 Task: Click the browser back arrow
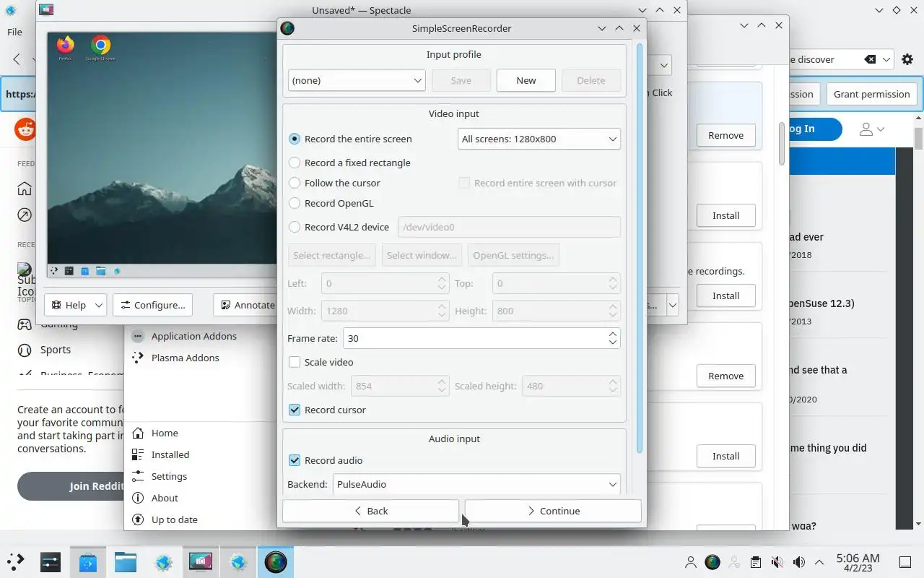[x=17, y=59]
